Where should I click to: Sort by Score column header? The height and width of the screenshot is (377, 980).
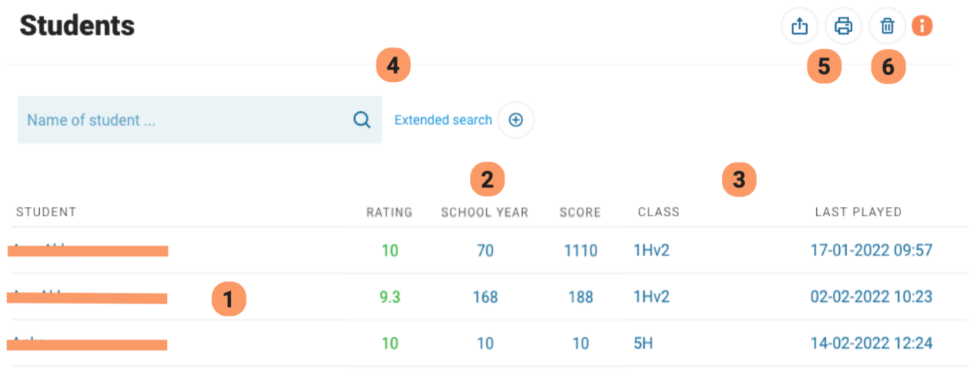point(580,212)
